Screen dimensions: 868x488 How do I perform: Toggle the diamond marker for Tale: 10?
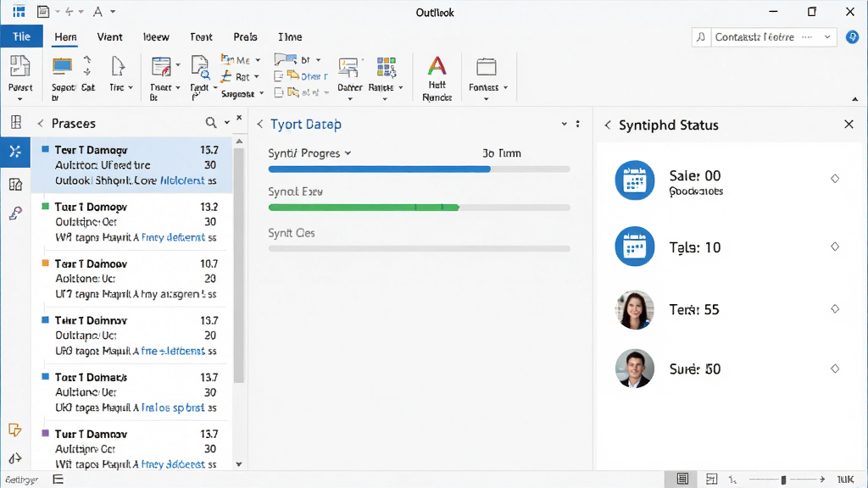835,247
